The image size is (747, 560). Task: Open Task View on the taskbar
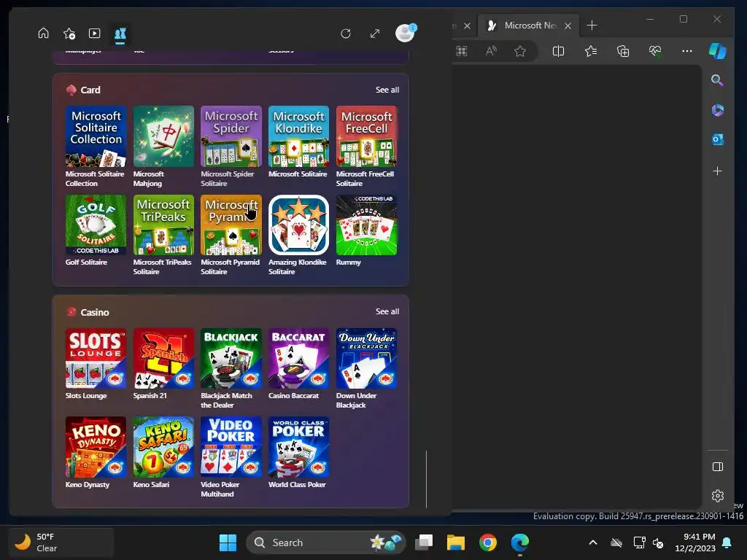[x=424, y=542]
